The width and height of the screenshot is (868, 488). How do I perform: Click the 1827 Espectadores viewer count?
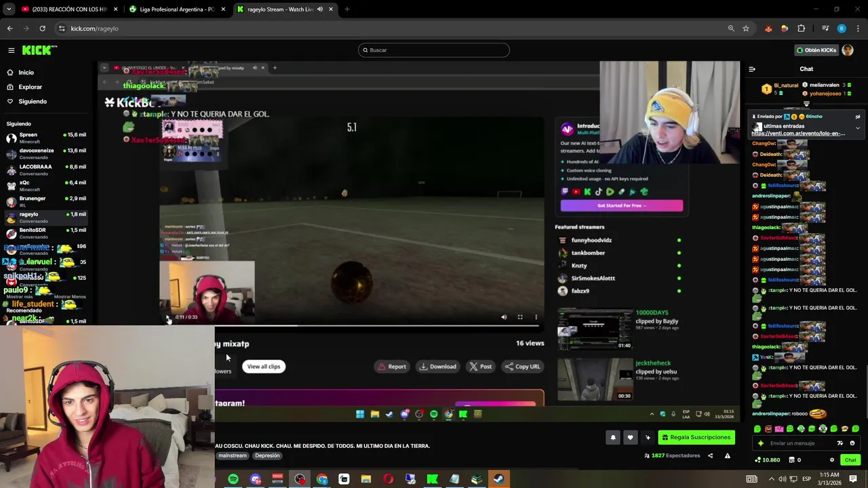[x=672, y=455]
